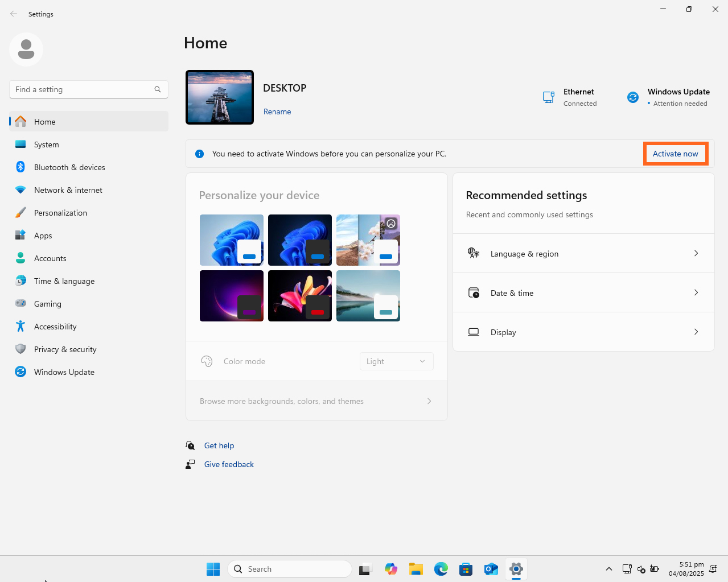Click the taskbar Search box
The width and height of the screenshot is (728, 582).
coord(290,569)
